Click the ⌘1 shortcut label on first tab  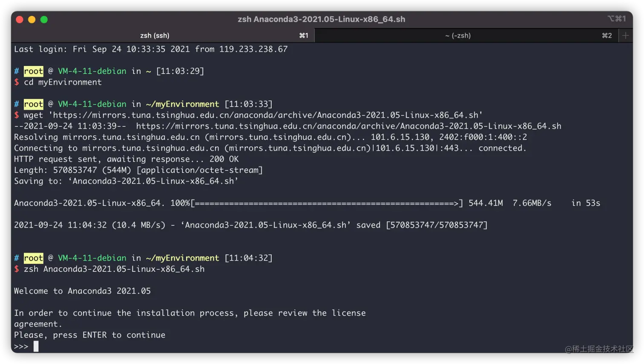[x=304, y=35]
